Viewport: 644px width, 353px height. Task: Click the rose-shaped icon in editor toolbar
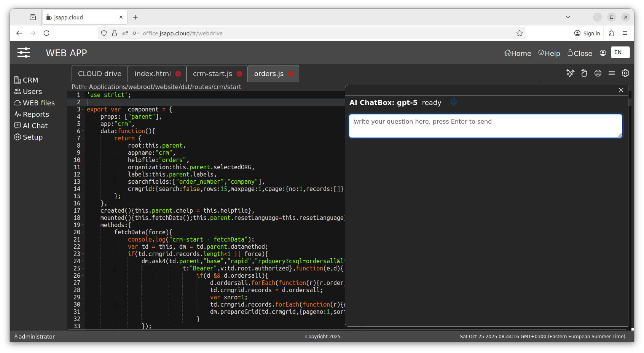[584, 73]
